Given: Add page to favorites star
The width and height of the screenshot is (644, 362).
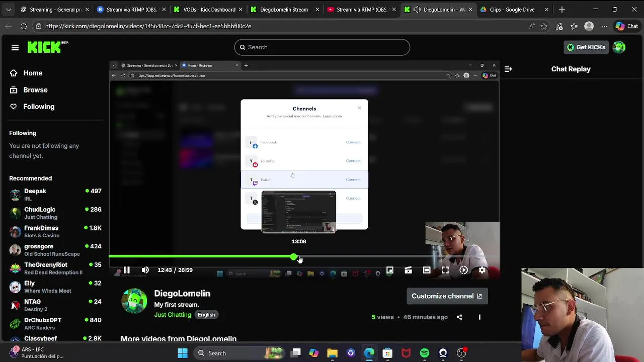Looking at the screenshot, I should [544, 26].
